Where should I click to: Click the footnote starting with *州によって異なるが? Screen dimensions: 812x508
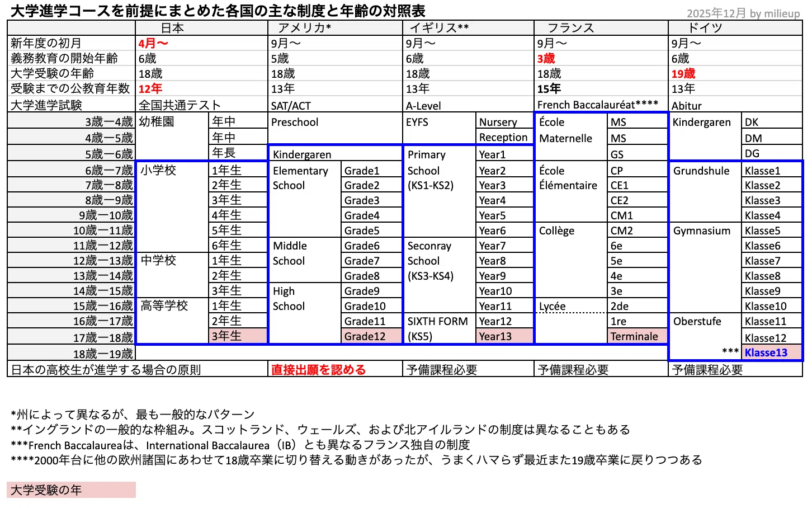[133, 414]
